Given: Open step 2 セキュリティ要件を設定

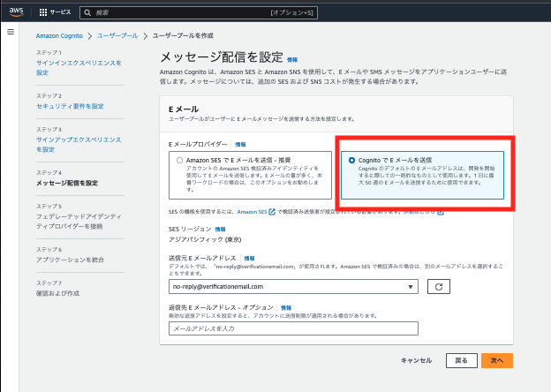Looking at the screenshot, I should pyautogui.click(x=70, y=106).
